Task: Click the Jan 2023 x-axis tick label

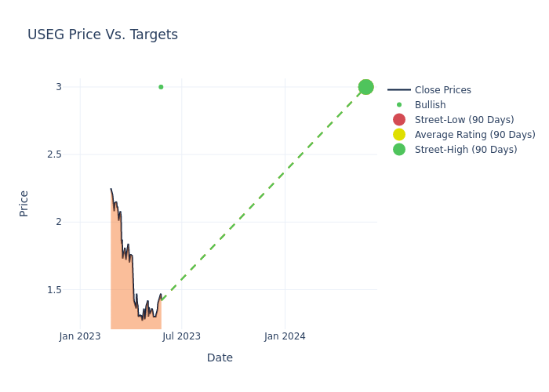Action: pyautogui.click(x=80, y=336)
